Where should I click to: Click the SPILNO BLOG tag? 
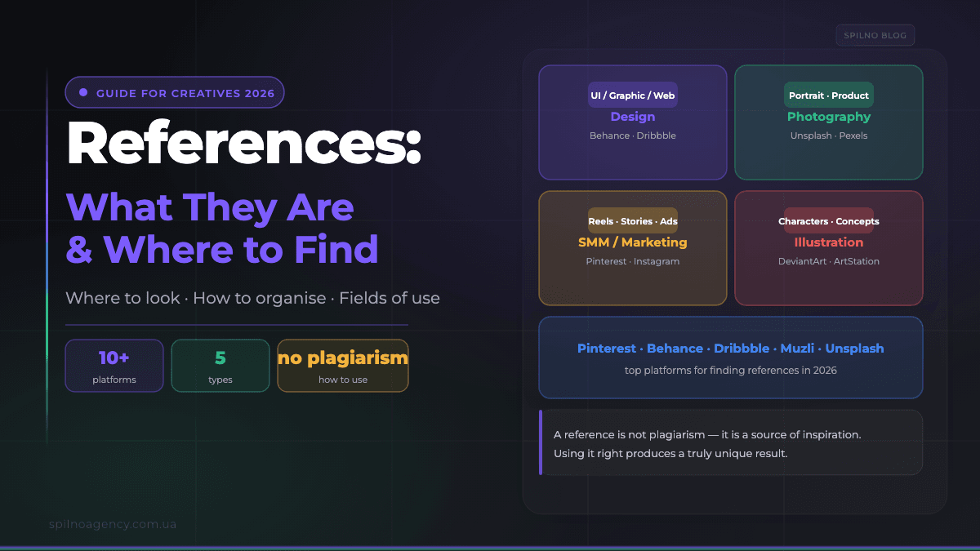tap(875, 36)
